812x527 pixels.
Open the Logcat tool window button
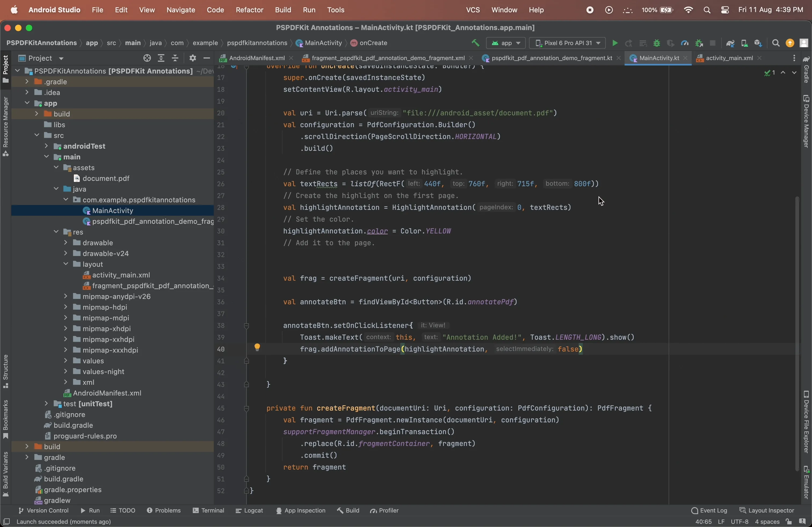click(250, 511)
